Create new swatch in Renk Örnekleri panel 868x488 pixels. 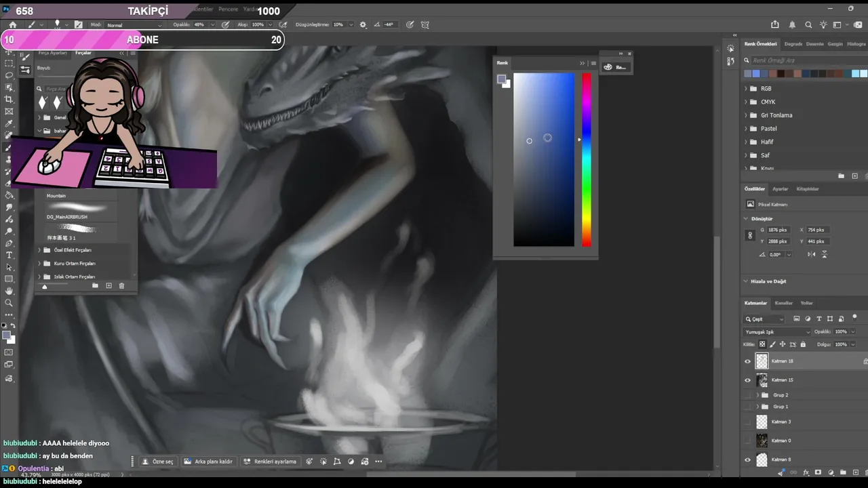(854, 176)
